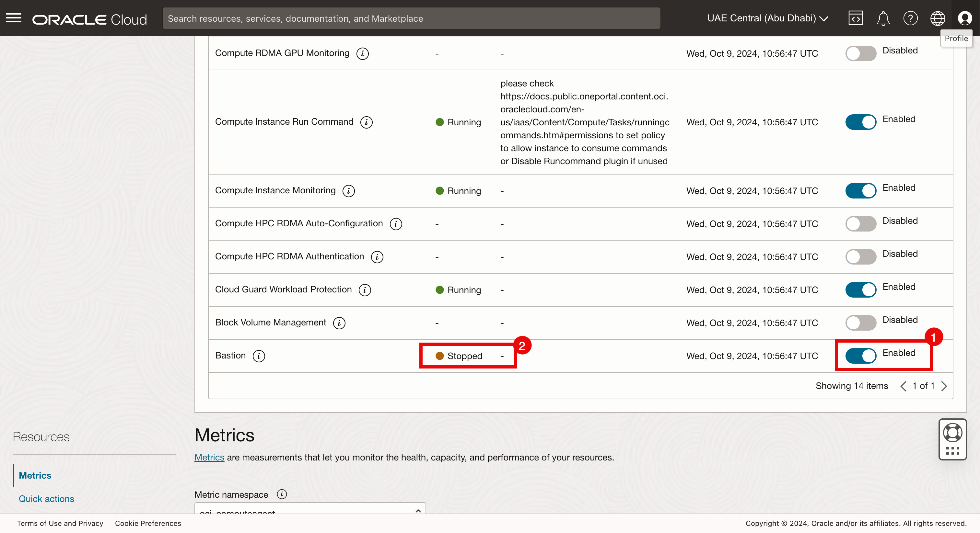
Task: Select Metrics in the Resources sidebar
Action: click(x=35, y=475)
